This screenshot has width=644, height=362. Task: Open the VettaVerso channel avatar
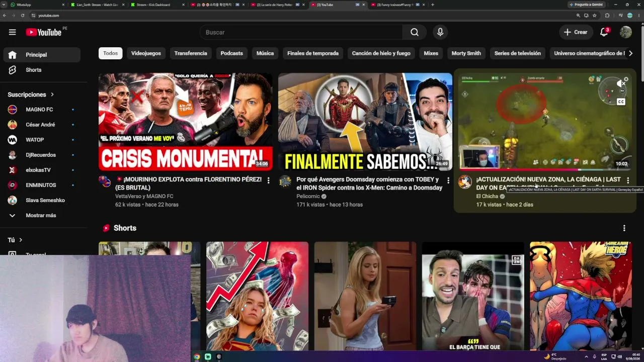[105, 182]
